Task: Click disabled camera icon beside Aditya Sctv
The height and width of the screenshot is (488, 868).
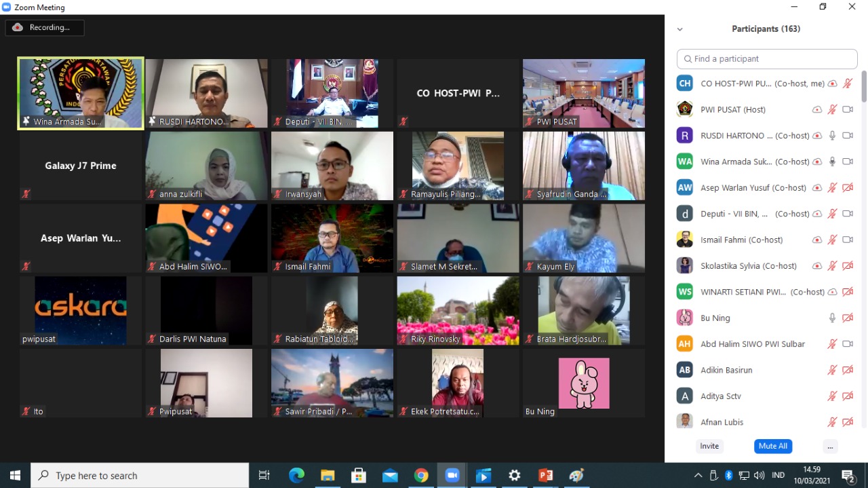Action: tap(847, 396)
